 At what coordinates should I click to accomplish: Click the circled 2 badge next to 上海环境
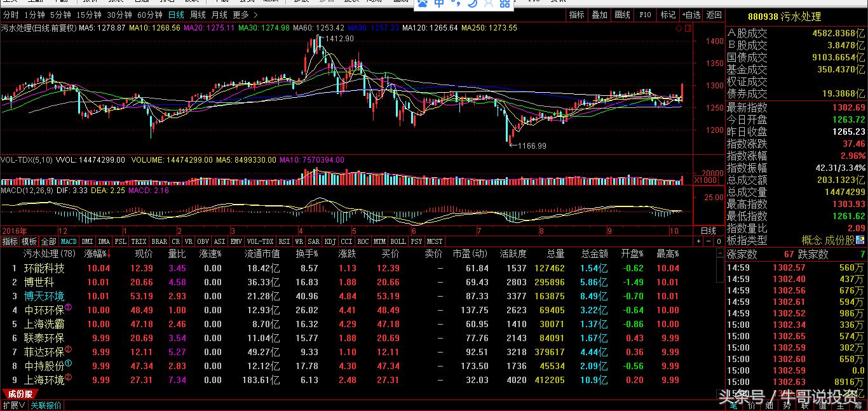(x=69, y=378)
